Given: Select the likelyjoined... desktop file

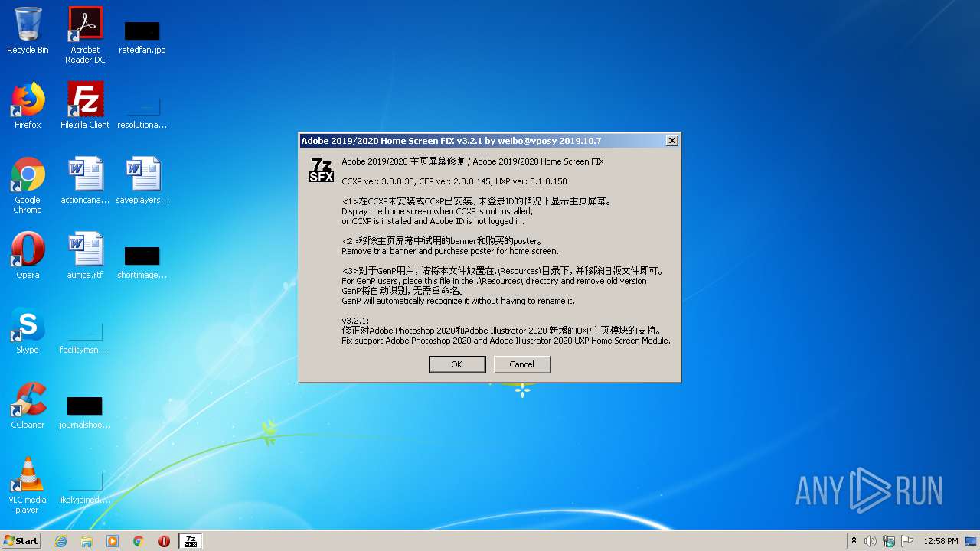Looking at the screenshot, I should pos(85,487).
